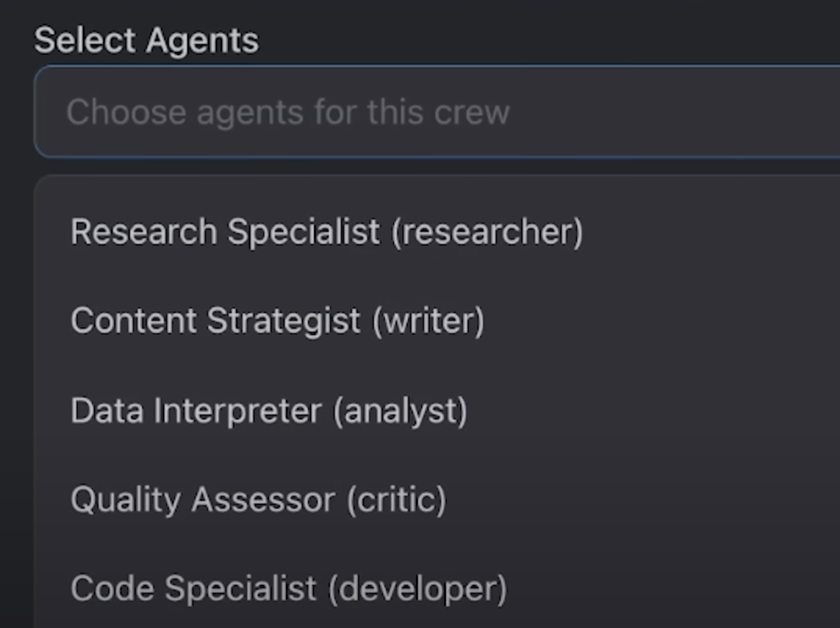This screenshot has height=628, width=840.
Task: Select Quality Assessor (critic) agent
Action: click(x=258, y=499)
